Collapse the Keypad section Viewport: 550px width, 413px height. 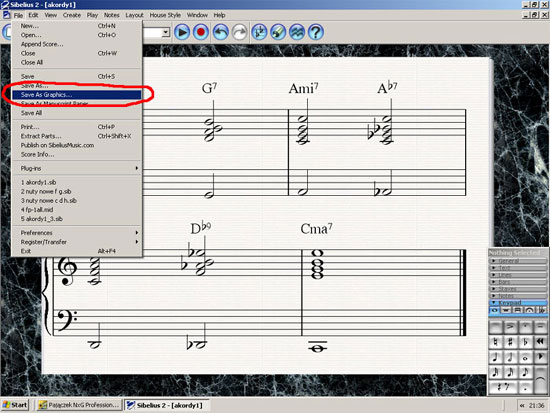518,302
